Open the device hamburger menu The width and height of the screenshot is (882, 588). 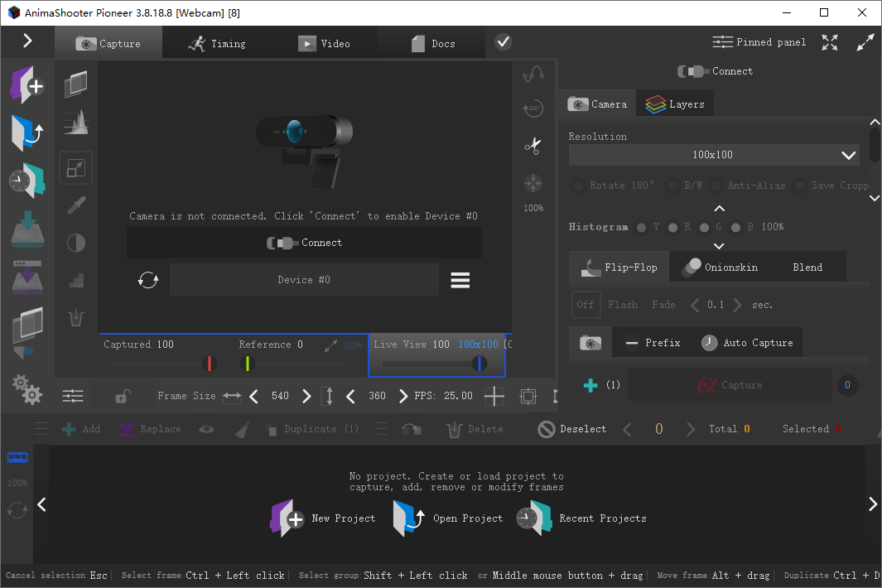[x=460, y=280]
